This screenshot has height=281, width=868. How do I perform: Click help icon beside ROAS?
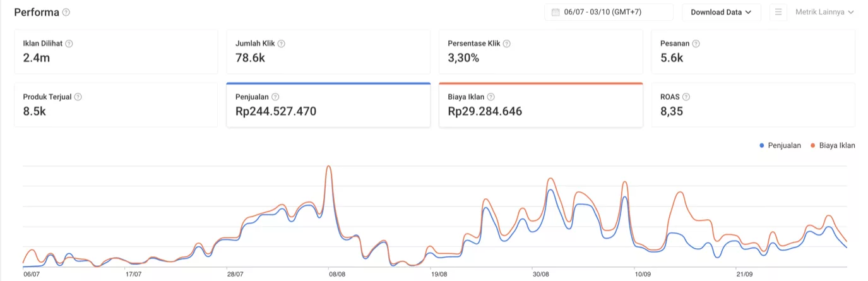[x=686, y=97]
